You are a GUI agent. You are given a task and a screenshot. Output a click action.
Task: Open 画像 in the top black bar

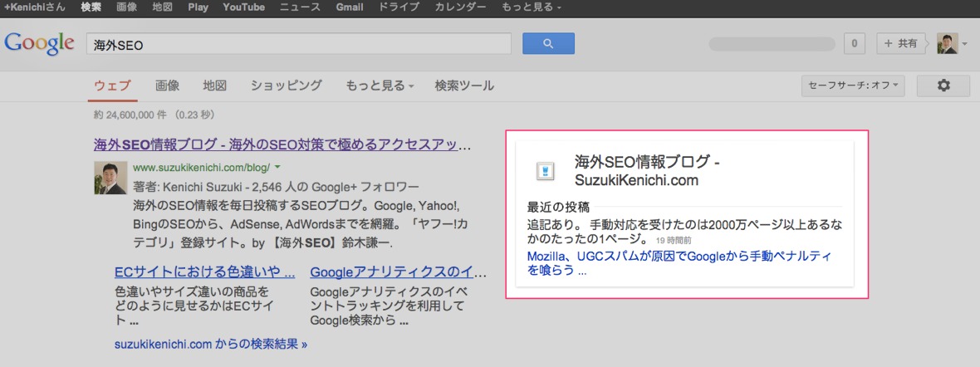coord(127,8)
